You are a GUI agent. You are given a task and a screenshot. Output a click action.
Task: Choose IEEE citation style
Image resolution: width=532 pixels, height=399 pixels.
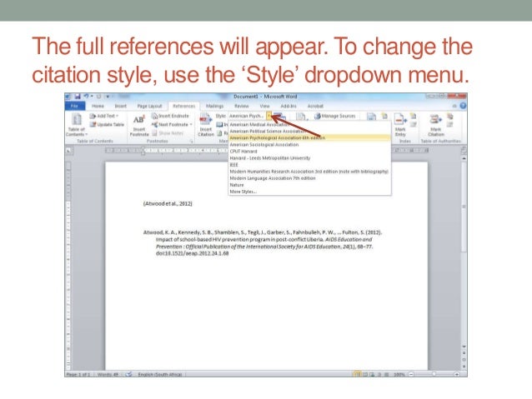[309, 164]
